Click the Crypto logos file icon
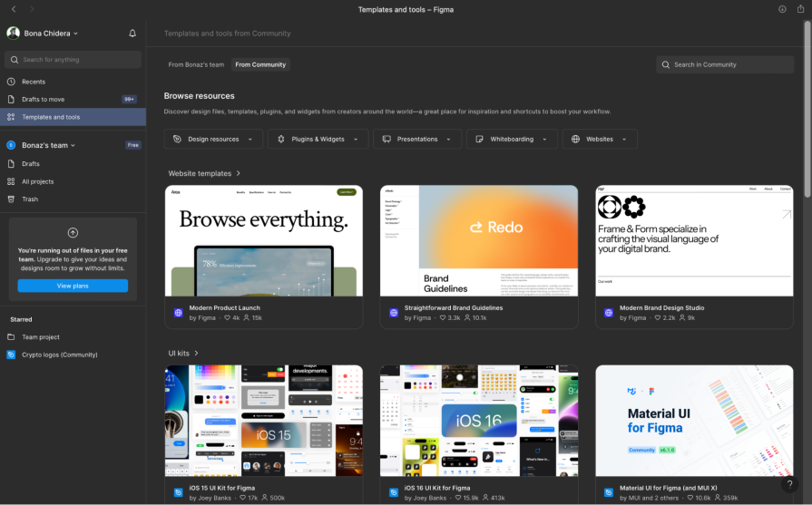Screen dimensions: 812x505 coord(11,354)
